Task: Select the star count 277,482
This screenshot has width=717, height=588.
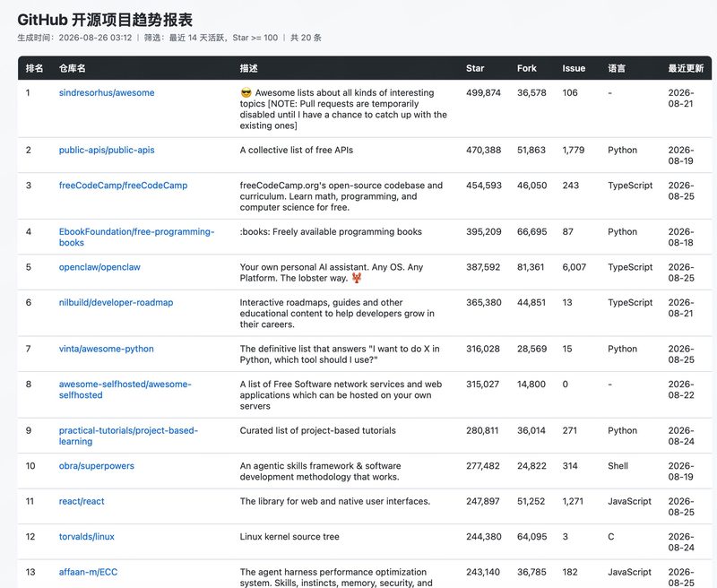Action: (483, 466)
